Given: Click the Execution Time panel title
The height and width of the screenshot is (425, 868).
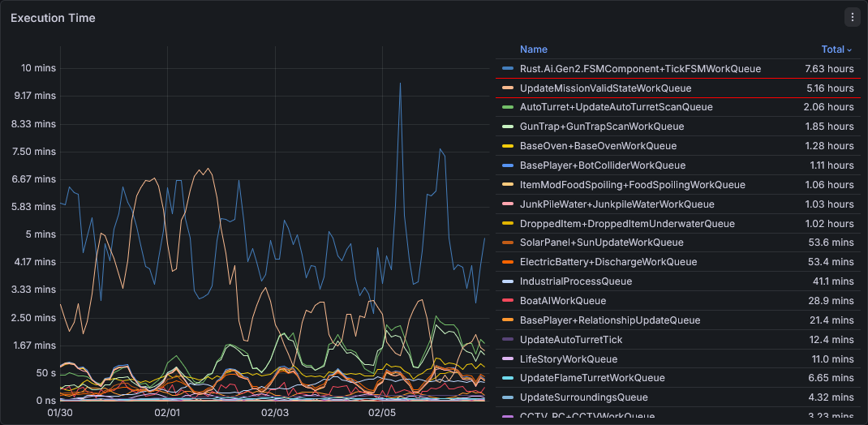Looking at the screenshot, I should (x=53, y=18).
